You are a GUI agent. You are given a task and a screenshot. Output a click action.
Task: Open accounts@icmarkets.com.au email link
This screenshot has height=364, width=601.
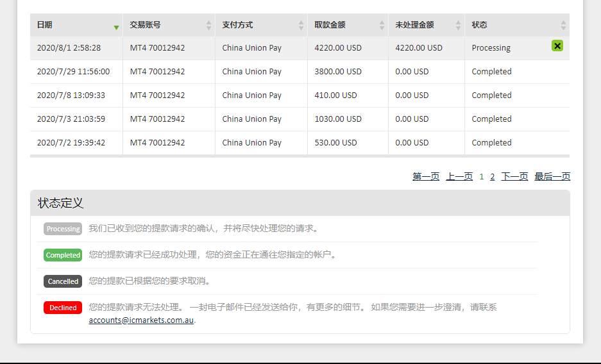point(141,320)
